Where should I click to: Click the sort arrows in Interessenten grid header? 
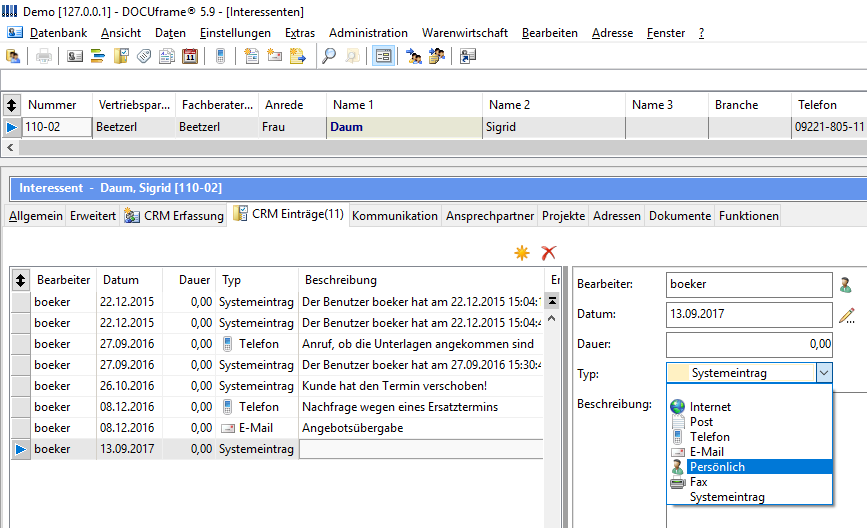[12, 105]
